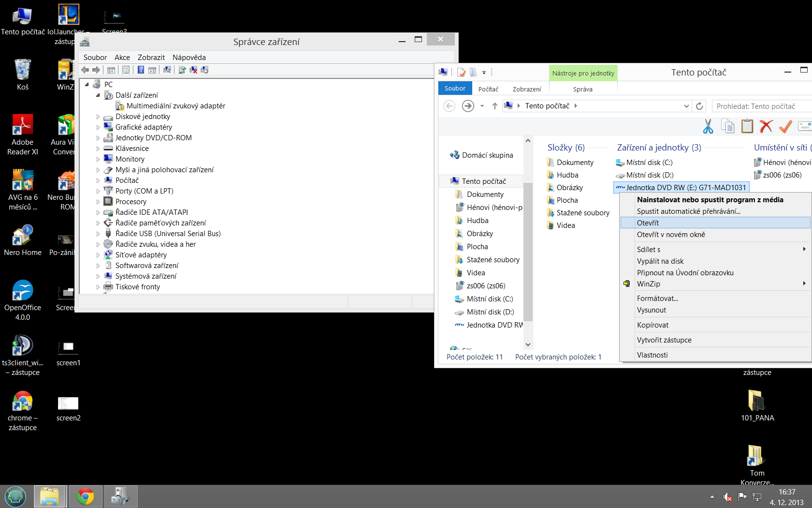The width and height of the screenshot is (812, 508).
Task: Click the New folder icon in quick access toolbar
Action: (473, 73)
